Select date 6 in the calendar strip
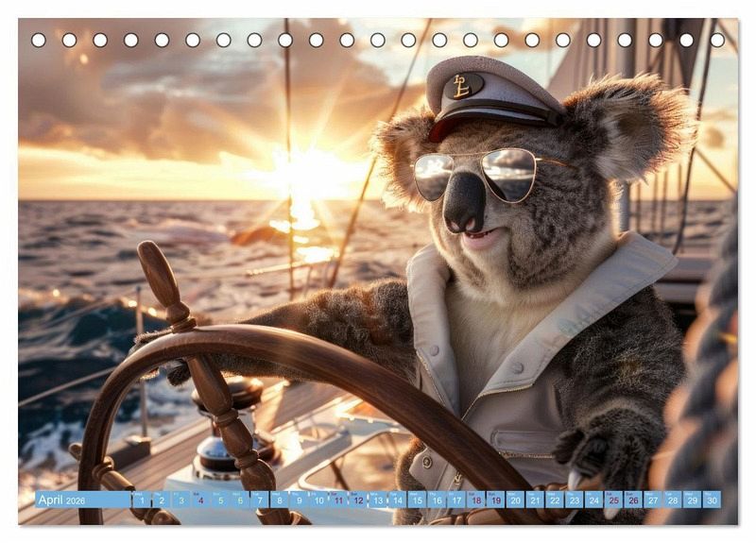This screenshot has width=756, height=543. [240, 500]
